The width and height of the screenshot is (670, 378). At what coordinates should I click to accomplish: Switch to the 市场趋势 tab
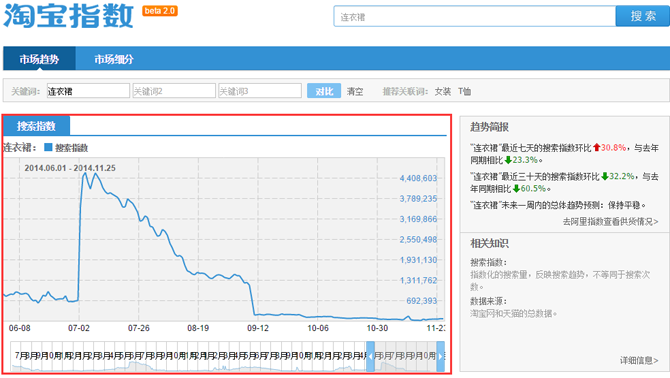[39, 59]
